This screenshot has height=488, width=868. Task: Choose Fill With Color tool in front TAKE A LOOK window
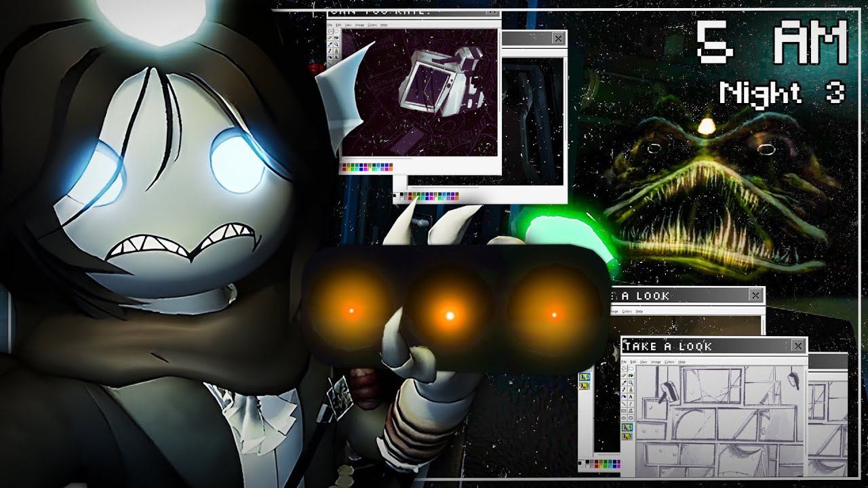630,377
